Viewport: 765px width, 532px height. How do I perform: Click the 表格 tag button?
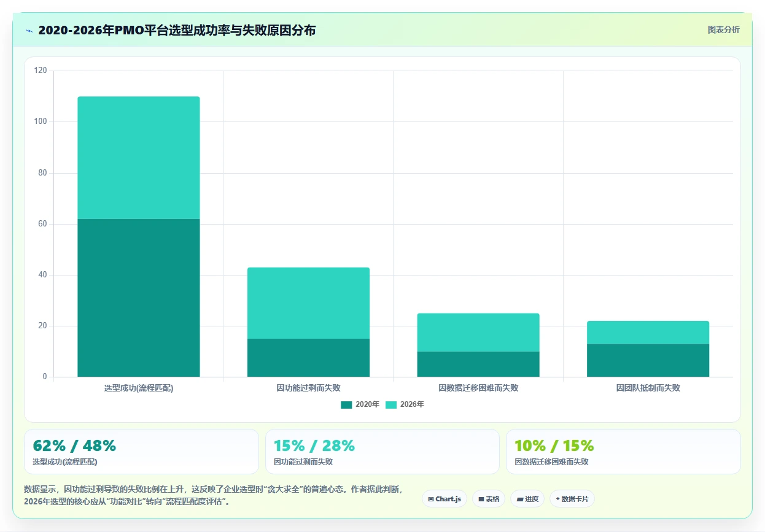[489, 499]
